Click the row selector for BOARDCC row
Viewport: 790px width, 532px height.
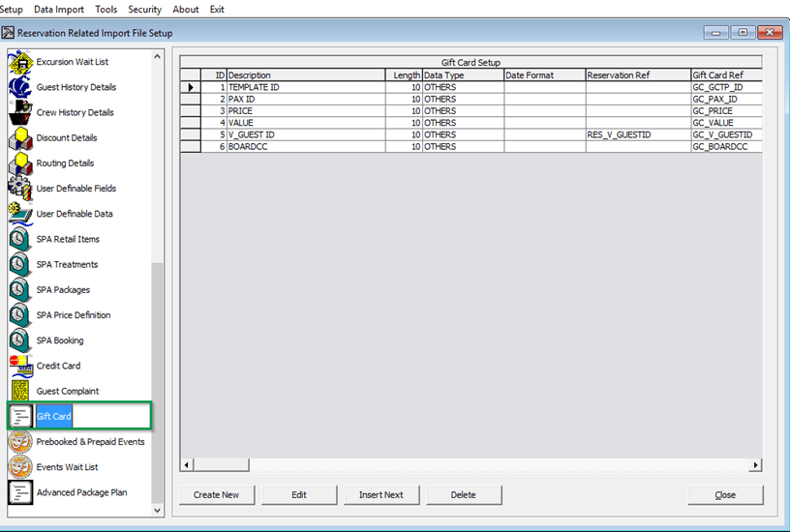[x=191, y=146]
